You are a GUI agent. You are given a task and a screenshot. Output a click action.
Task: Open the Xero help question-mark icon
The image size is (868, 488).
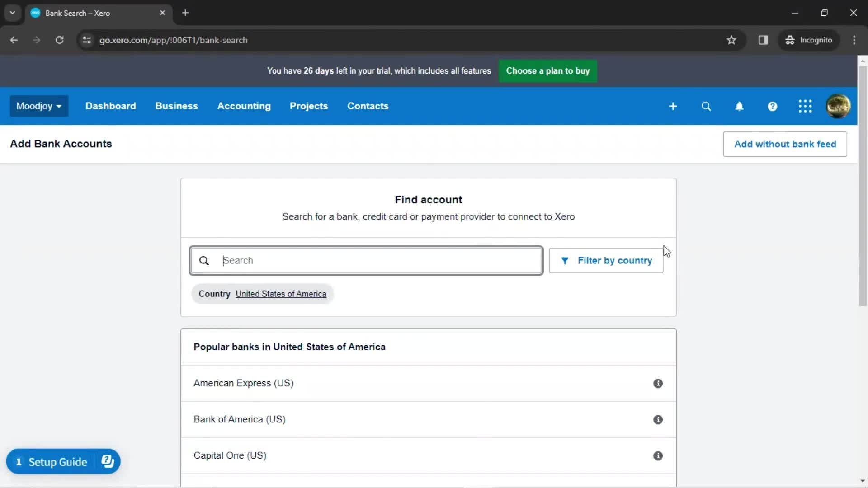tap(772, 106)
